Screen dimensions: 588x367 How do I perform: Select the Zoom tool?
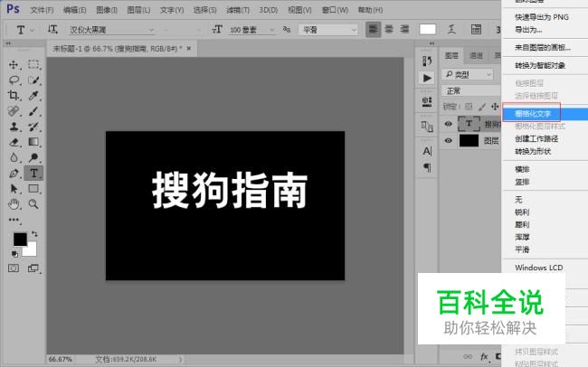coord(33,204)
